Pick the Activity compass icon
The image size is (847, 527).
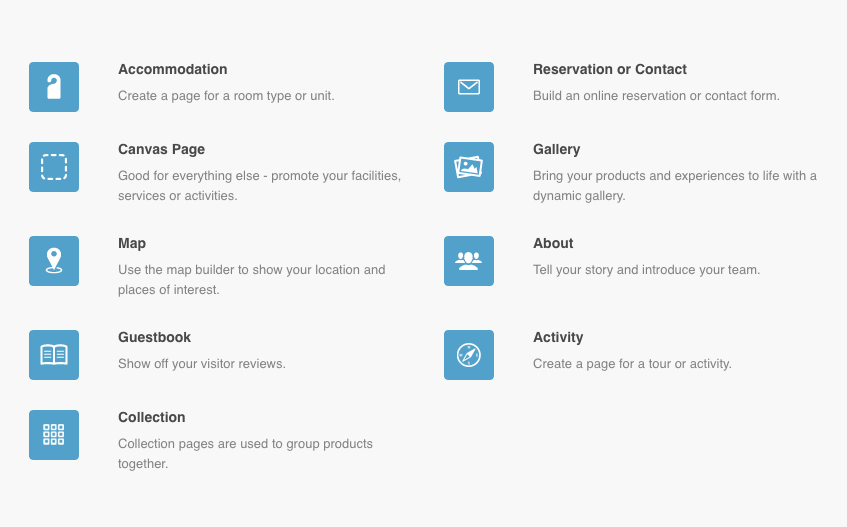coord(469,355)
